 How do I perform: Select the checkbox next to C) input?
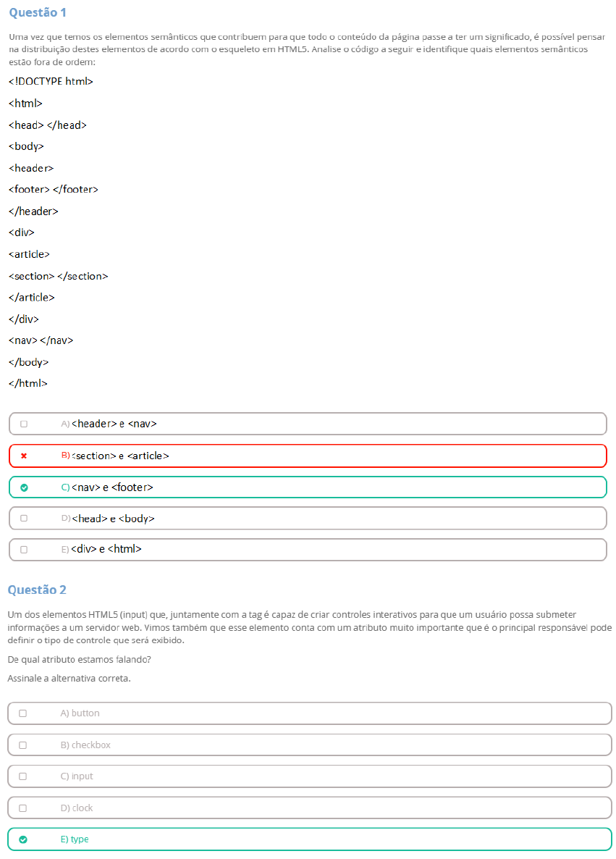(23, 776)
